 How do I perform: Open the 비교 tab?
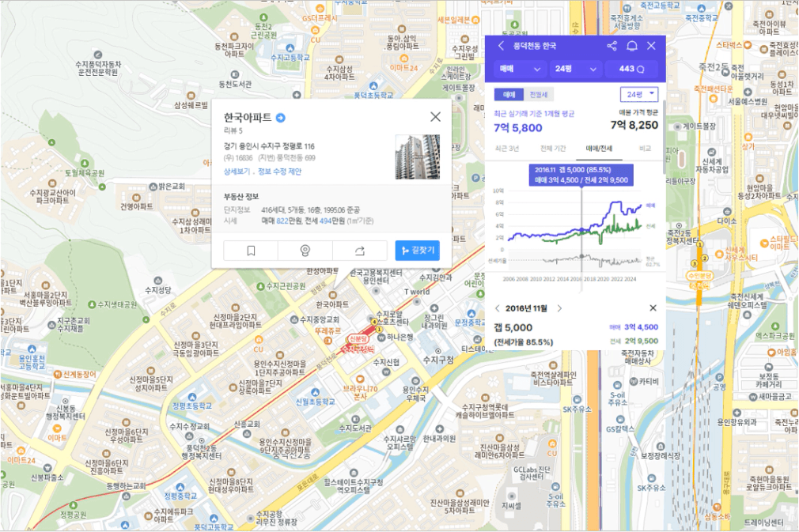(645, 149)
